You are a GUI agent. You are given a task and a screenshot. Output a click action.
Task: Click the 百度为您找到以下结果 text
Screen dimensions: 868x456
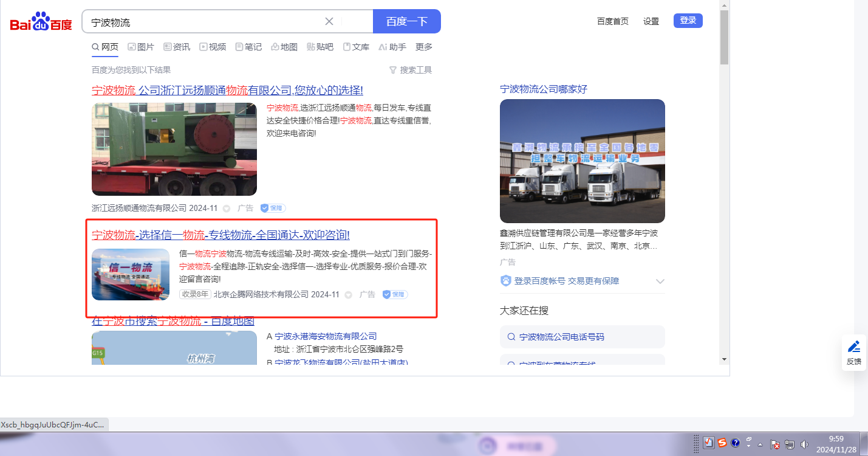[131, 70]
